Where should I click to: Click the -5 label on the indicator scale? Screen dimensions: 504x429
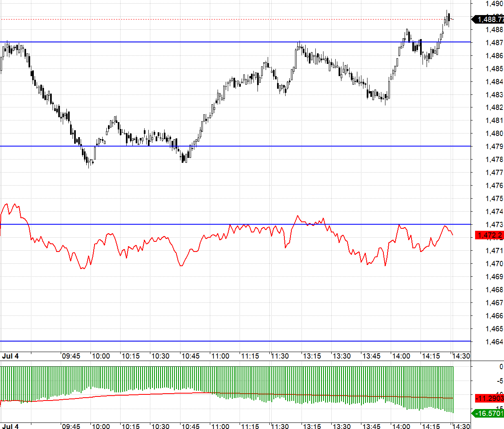pos(500,381)
